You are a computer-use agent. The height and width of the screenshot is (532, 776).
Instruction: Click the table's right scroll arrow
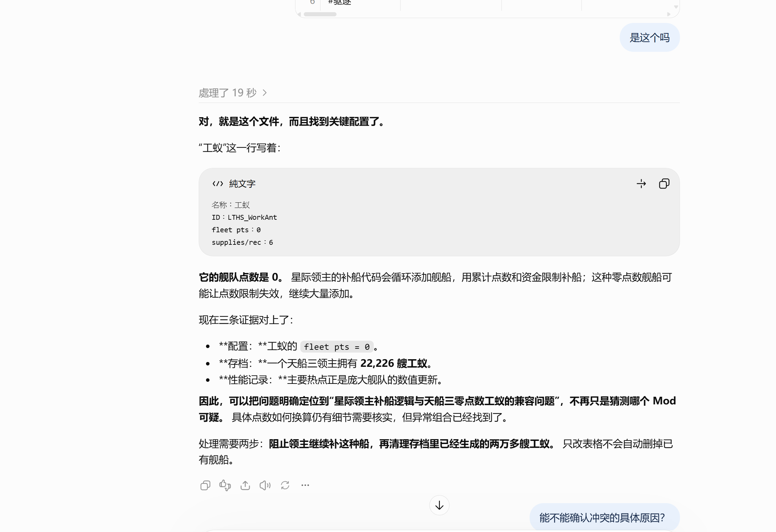[x=668, y=14]
